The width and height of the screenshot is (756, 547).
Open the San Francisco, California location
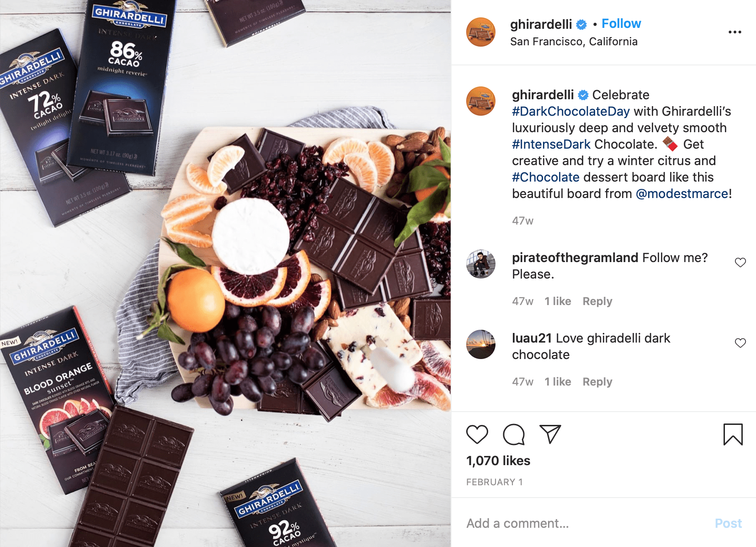[574, 42]
